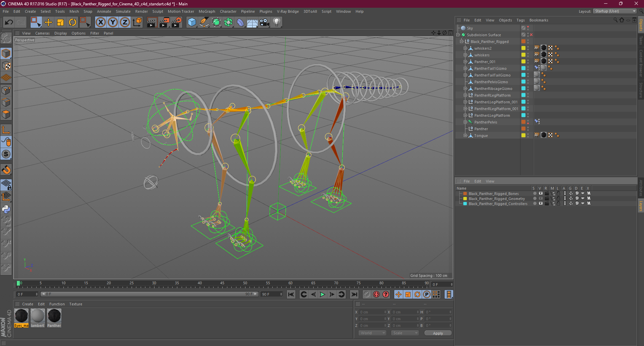Collapse Black_Panther_Rigged hierarchy
The image size is (644, 346).
462,42
